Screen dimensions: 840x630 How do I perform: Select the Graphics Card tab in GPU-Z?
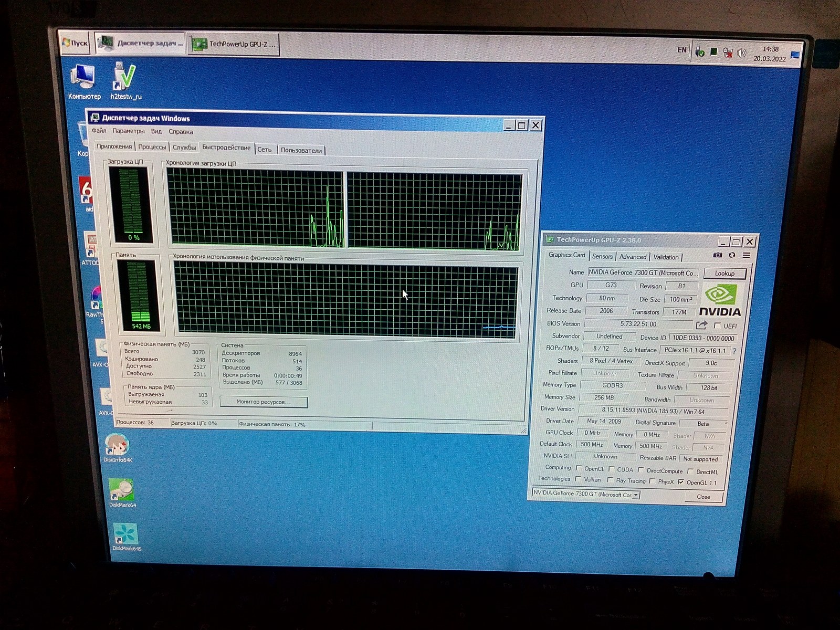(x=566, y=255)
